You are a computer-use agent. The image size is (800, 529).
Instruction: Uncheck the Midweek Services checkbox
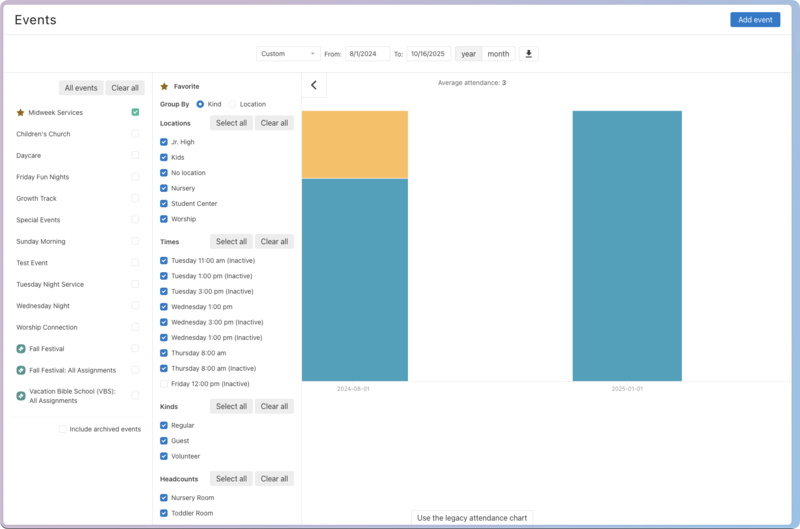[135, 112]
